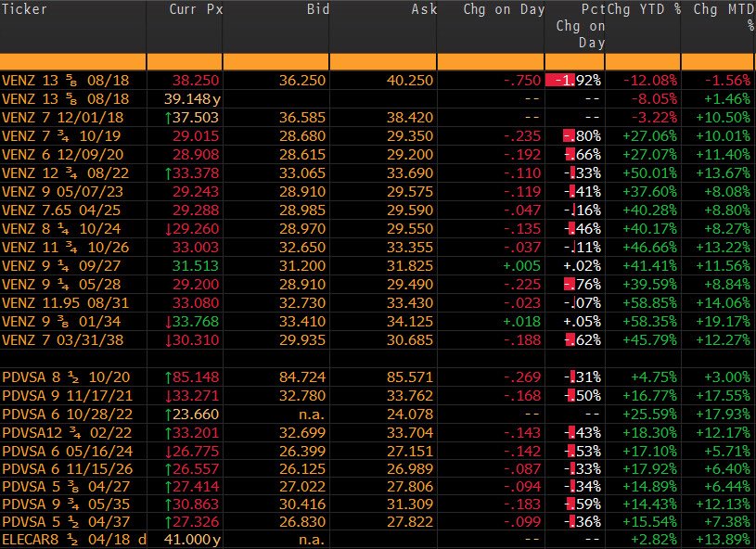Select the Bid column header
The width and height of the screenshot is (756, 549).
(318, 9)
